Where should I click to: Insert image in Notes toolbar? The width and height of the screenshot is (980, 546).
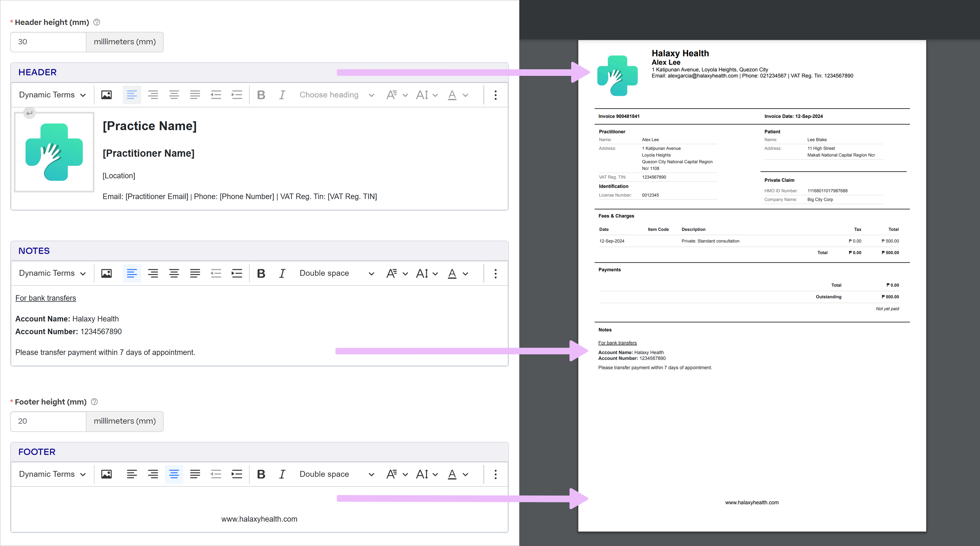pyautogui.click(x=107, y=273)
